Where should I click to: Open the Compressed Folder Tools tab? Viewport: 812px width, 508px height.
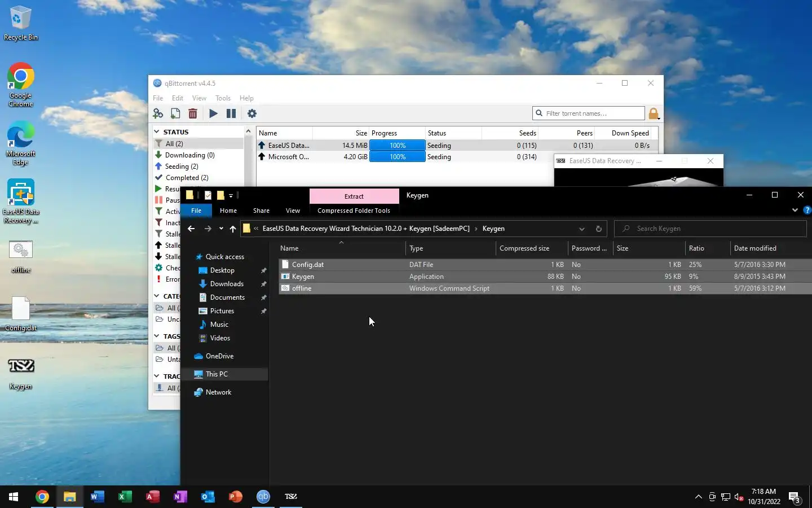pyautogui.click(x=354, y=211)
